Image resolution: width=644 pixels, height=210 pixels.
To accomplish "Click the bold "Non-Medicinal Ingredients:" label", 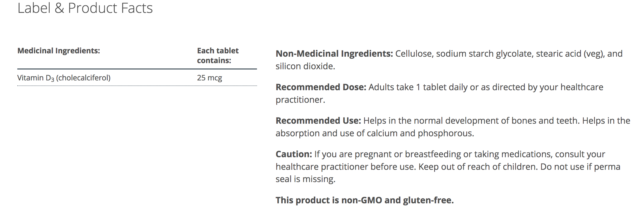I will (x=334, y=53).
